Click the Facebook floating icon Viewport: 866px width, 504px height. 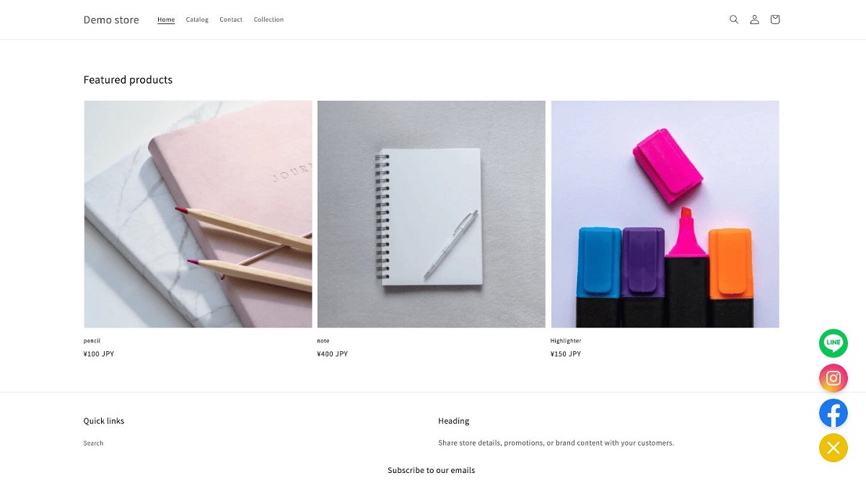pos(834,413)
